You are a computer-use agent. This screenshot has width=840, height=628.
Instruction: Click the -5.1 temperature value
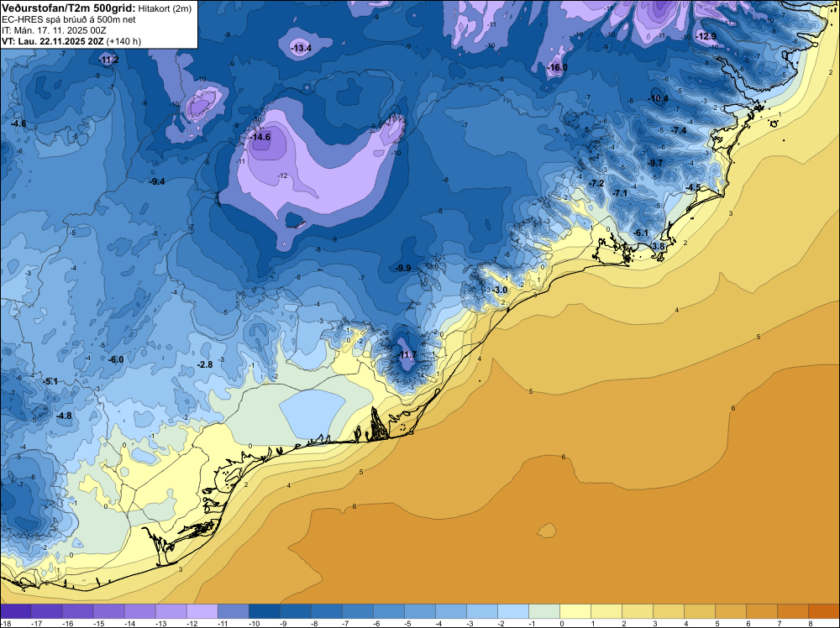[50, 382]
